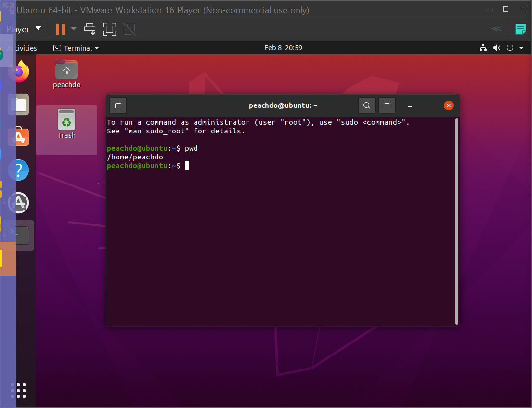Close the VMware Player window
This screenshot has width=532, height=408.
coord(522,9)
